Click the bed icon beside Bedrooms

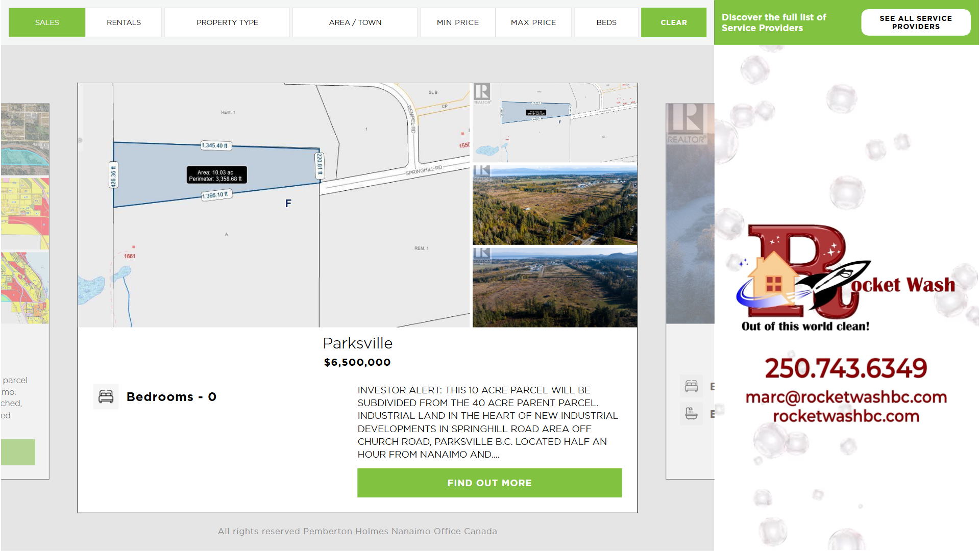[x=106, y=396]
